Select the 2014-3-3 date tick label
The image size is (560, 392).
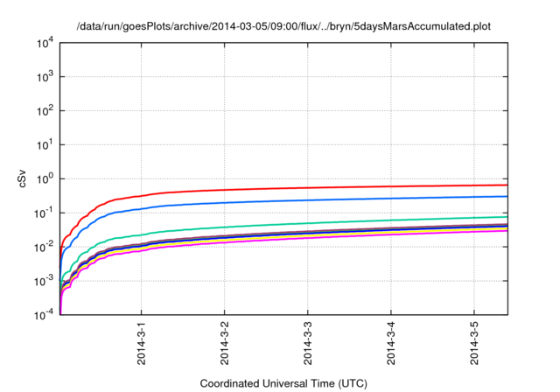pyautogui.click(x=307, y=343)
